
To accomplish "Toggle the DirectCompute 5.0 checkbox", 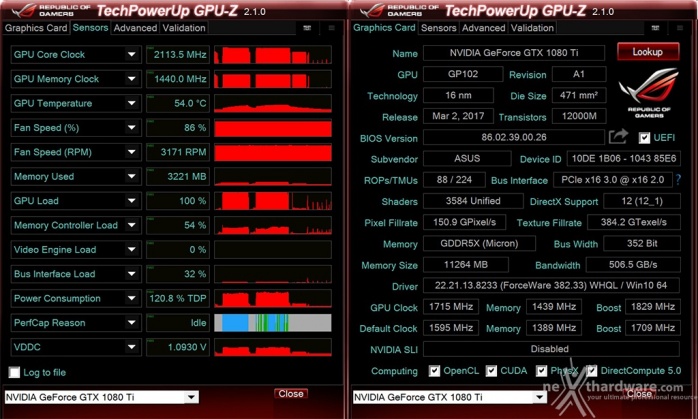I will coord(592,370).
